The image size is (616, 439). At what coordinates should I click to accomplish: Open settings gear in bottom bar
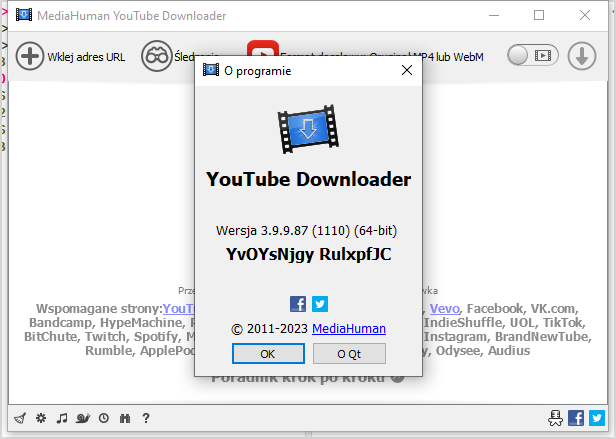(x=41, y=418)
